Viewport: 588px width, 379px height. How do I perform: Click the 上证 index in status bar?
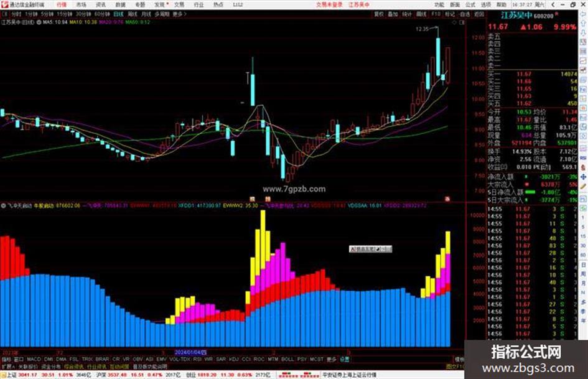tap(11, 375)
